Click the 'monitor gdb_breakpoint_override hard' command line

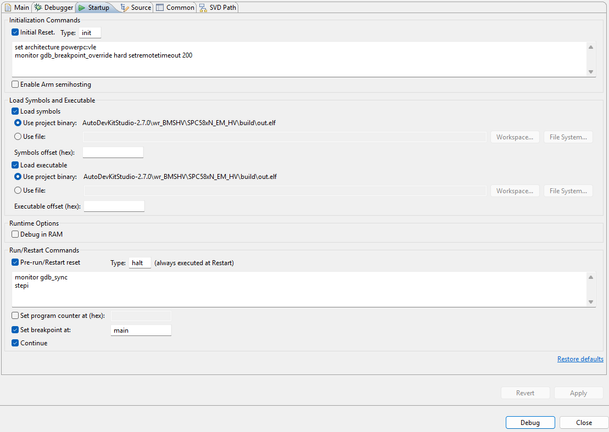[x=104, y=56]
